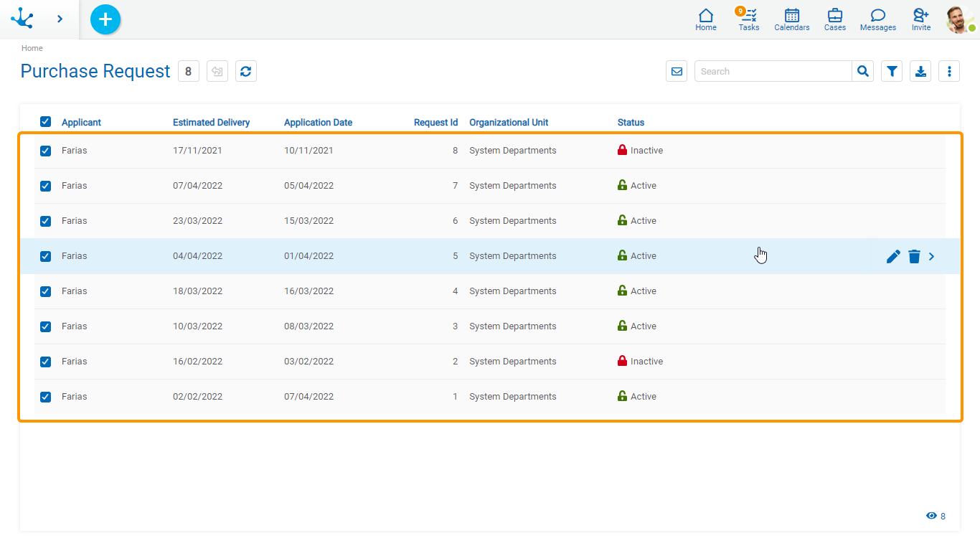
Task: Open the Cases section
Action: tap(835, 19)
